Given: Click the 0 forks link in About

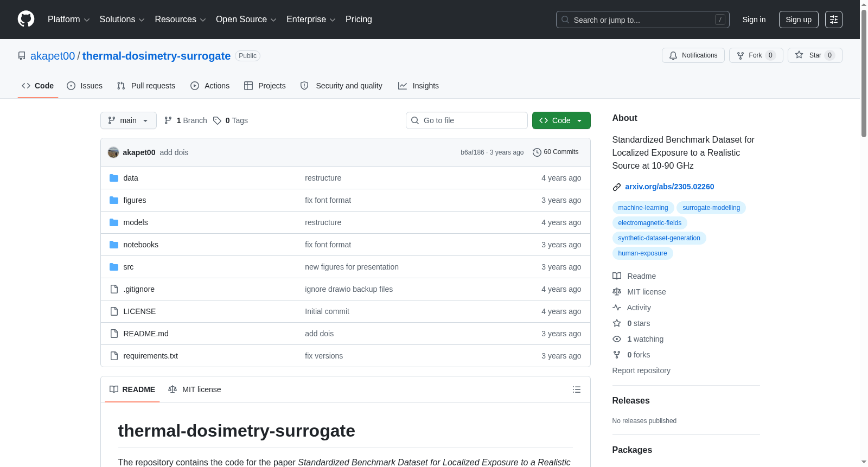Looking at the screenshot, I should (x=639, y=355).
